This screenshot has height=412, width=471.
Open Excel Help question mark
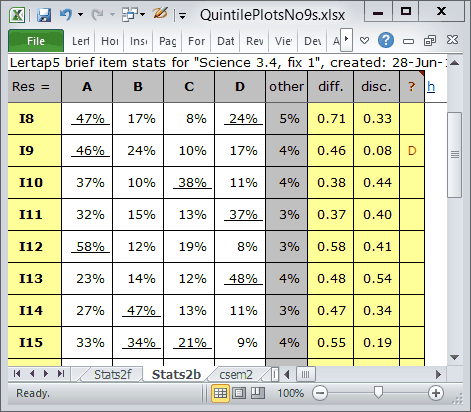coord(386,40)
